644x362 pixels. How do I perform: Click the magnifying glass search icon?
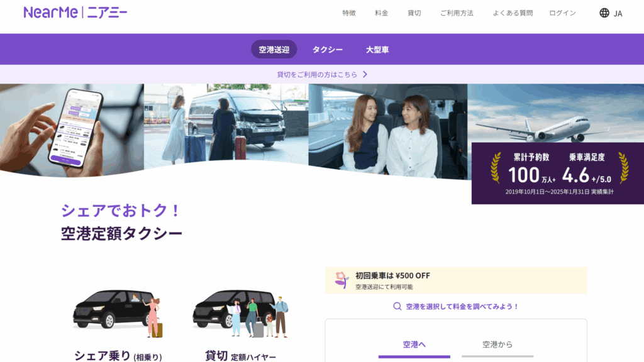(x=397, y=307)
